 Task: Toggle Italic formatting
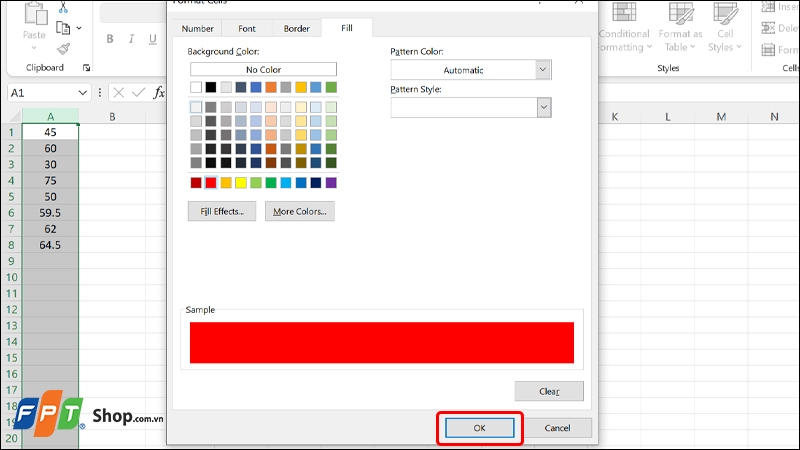pyautogui.click(x=131, y=39)
